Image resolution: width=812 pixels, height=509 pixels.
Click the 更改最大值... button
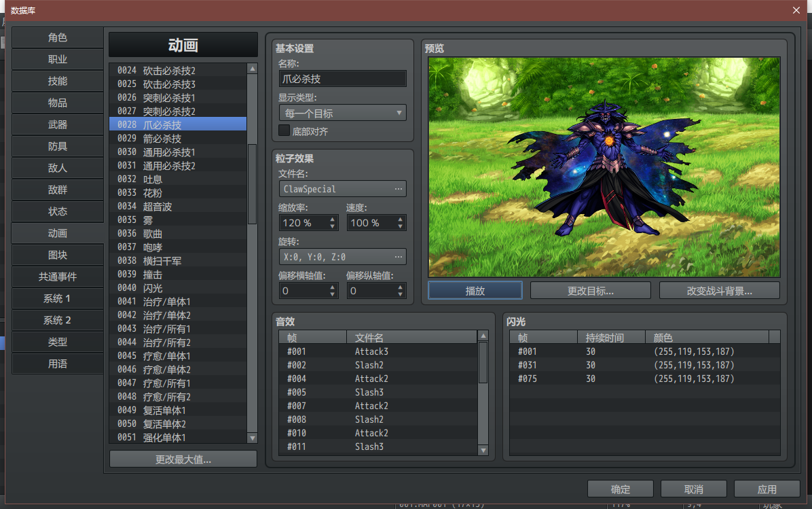[183, 459]
